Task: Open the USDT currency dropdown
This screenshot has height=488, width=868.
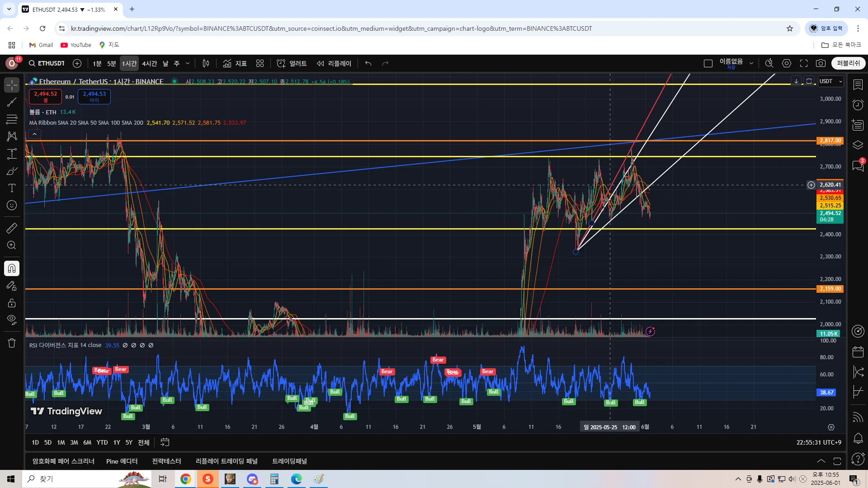Action: coord(831,81)
